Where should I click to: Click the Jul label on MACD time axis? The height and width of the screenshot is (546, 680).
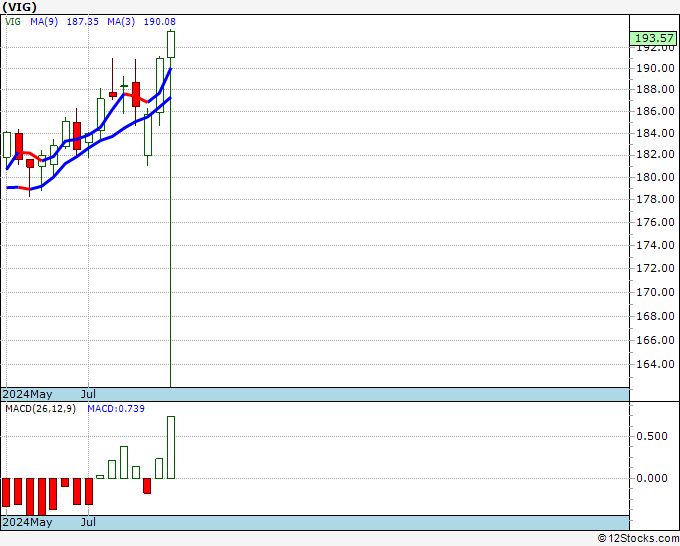point(88,522)
